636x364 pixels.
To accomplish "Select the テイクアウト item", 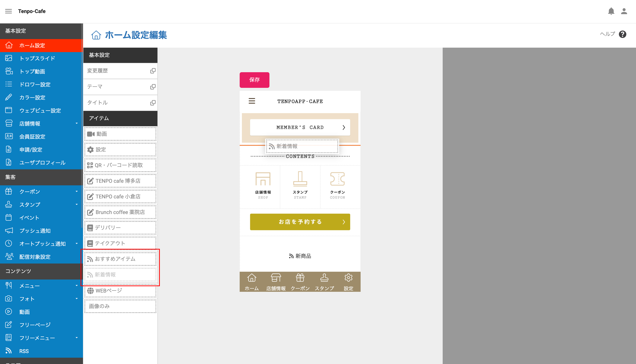I will [120, 243].
